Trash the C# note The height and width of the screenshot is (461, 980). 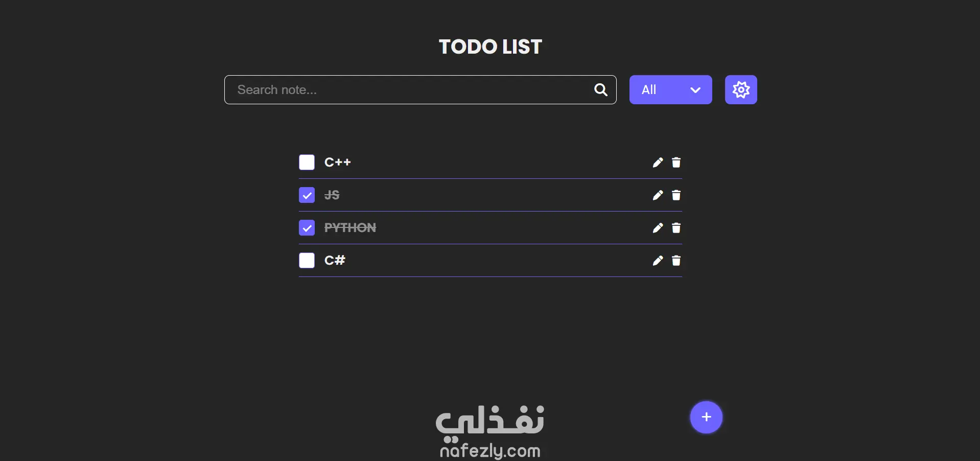point(676,261)
